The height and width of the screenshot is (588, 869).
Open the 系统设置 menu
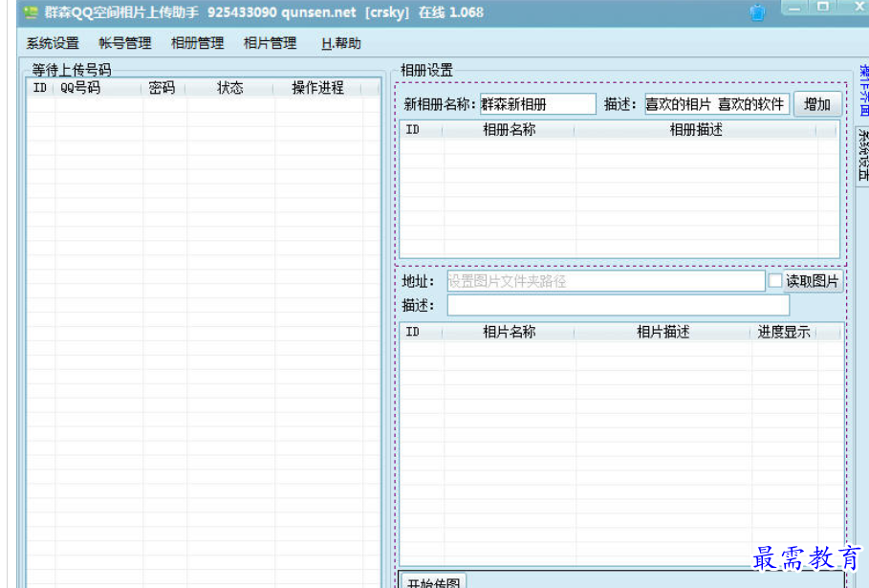53,43
